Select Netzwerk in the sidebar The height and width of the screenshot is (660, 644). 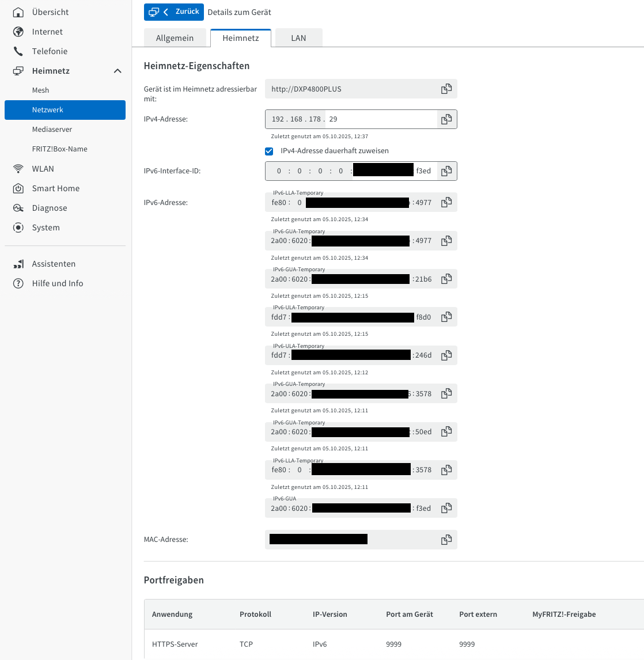click(x=65, y=110)
